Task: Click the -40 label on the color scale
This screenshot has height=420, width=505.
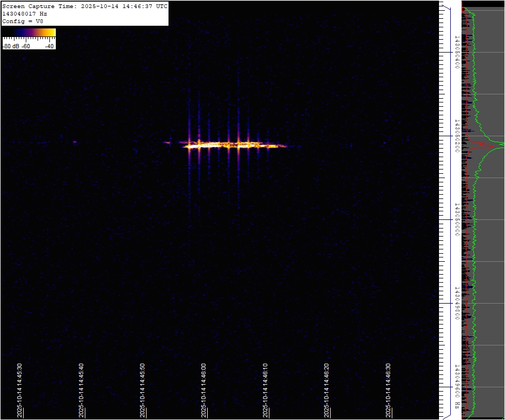Action: point(49,46)
